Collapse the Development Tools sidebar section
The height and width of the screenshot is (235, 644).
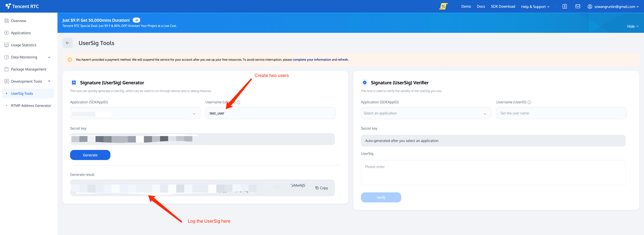click(x=49, y=81)
